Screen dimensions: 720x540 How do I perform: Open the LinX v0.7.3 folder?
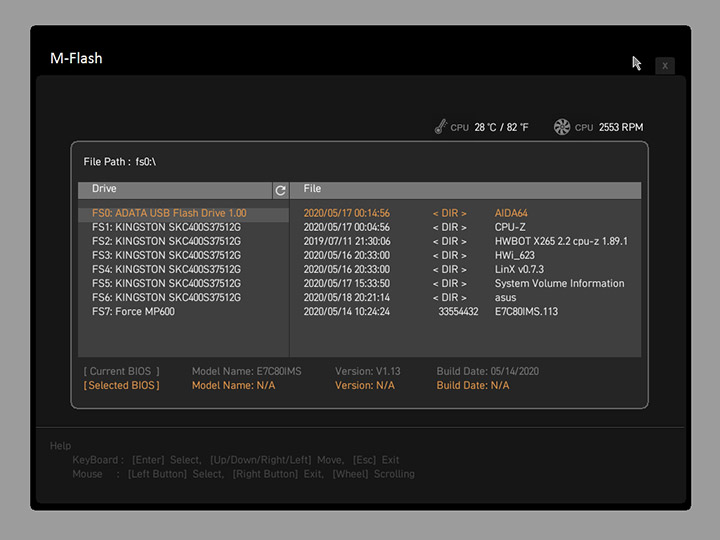coord(519,269)
